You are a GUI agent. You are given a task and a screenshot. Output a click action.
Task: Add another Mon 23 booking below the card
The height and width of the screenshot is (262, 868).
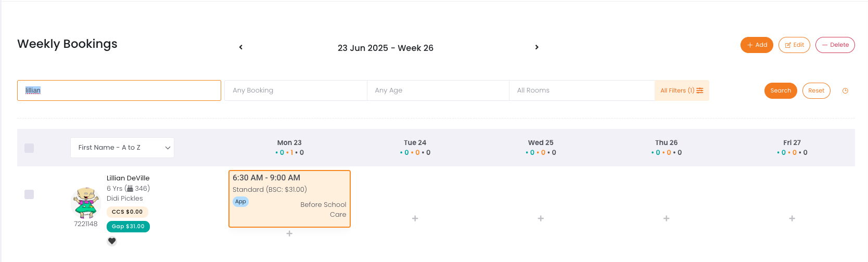click(x=289, y=233)
